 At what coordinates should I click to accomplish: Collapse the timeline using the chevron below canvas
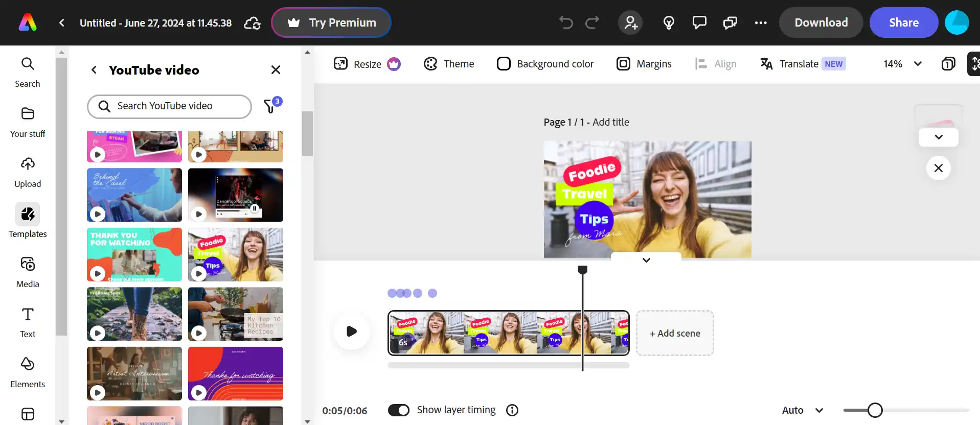click(x=646, y=259)
